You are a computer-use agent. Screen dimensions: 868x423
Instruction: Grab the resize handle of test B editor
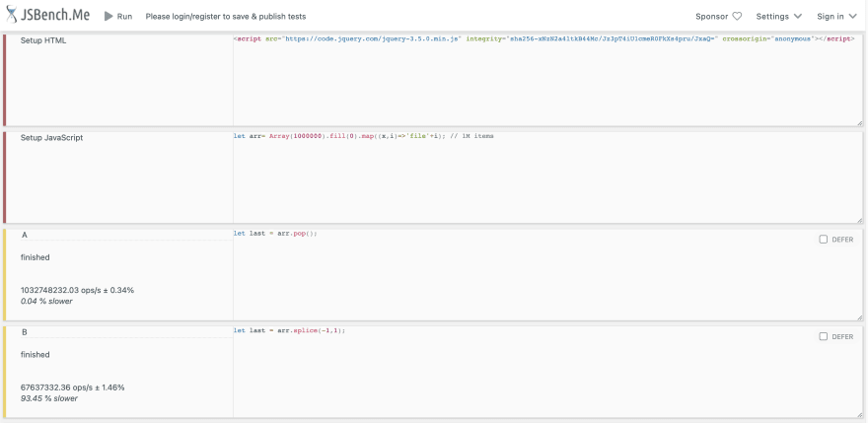859,415
